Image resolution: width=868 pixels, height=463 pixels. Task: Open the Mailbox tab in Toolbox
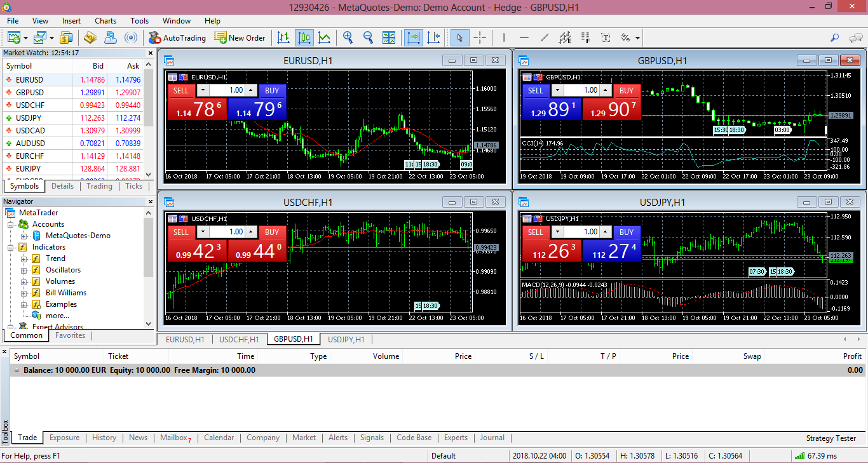pyautogui.click(x=173, y=438)
